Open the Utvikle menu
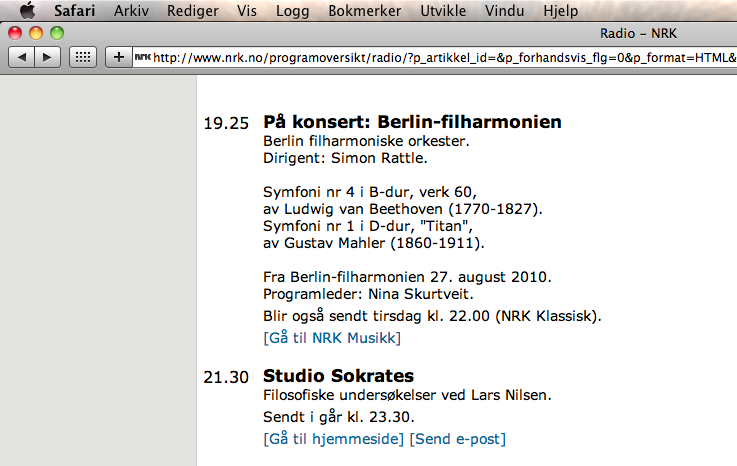Screen dimensions: 737x466 pos(443,10)
